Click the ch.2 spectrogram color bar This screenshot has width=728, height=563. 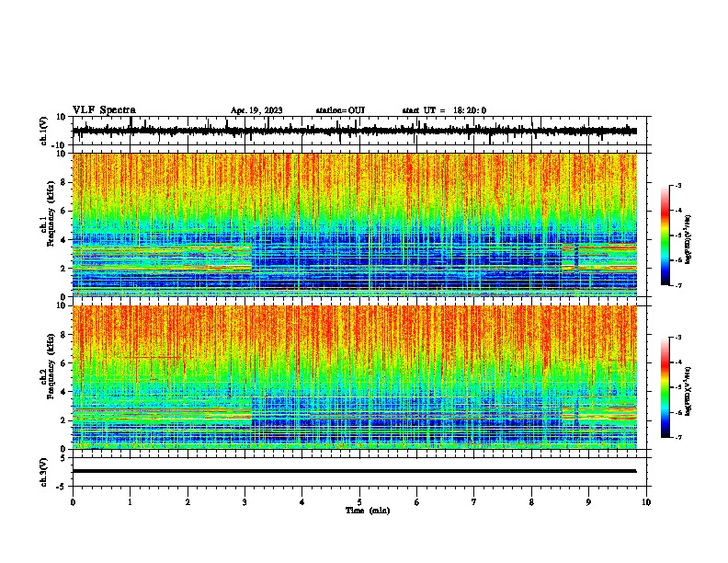pos(665,387)
